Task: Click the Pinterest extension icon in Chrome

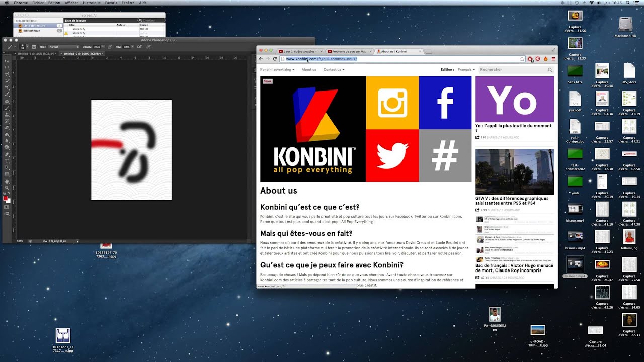Action: pyautogui.click(x=538, y=59)
